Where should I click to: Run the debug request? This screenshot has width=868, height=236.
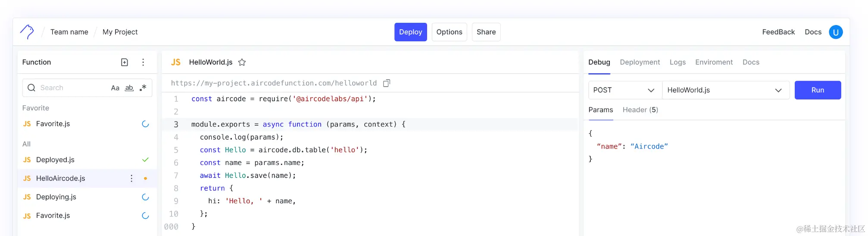818,90
